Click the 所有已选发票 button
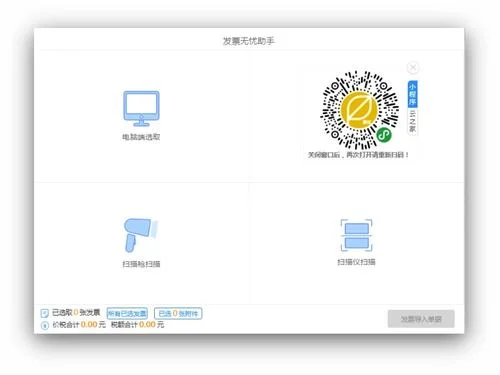The width and height of the screenshot is (500, 375). [127, 313]
